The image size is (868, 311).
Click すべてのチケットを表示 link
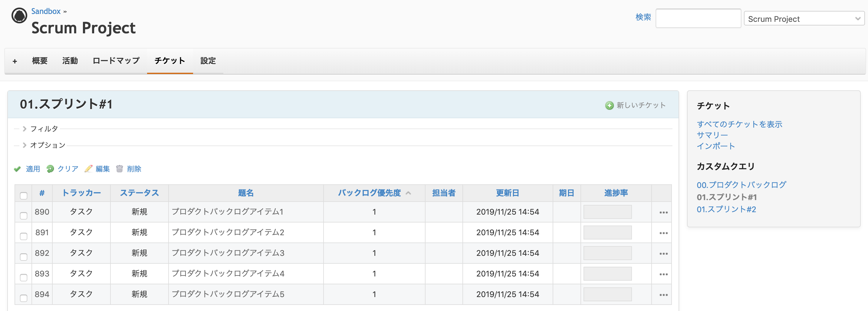739,124
